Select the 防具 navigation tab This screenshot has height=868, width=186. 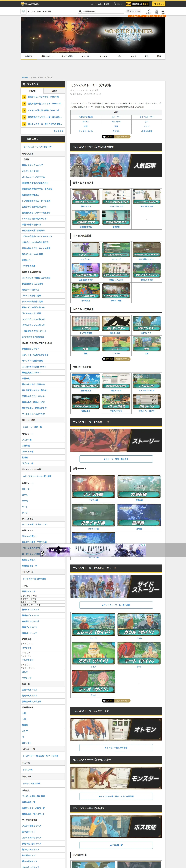point(159,56)
